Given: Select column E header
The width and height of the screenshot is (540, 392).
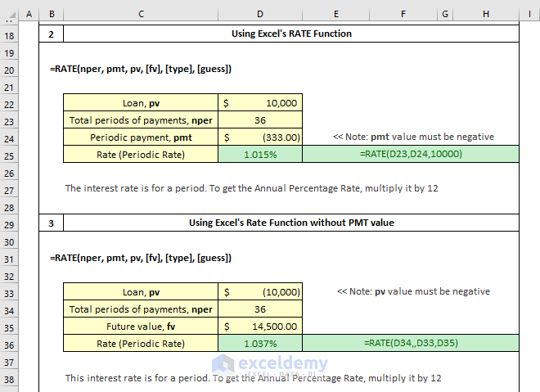Looking at the screenshot, I should coord(336,14).
